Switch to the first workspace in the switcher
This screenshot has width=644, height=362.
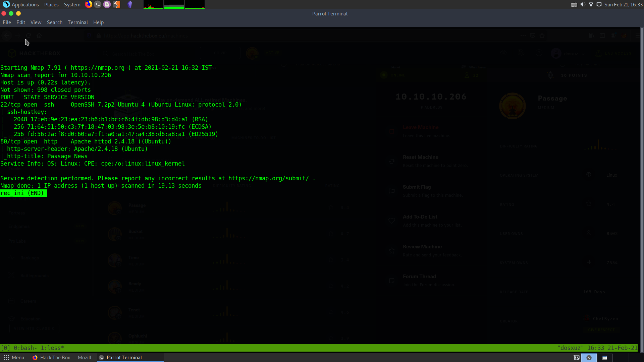pyautogui.click(x=589, y=358)
